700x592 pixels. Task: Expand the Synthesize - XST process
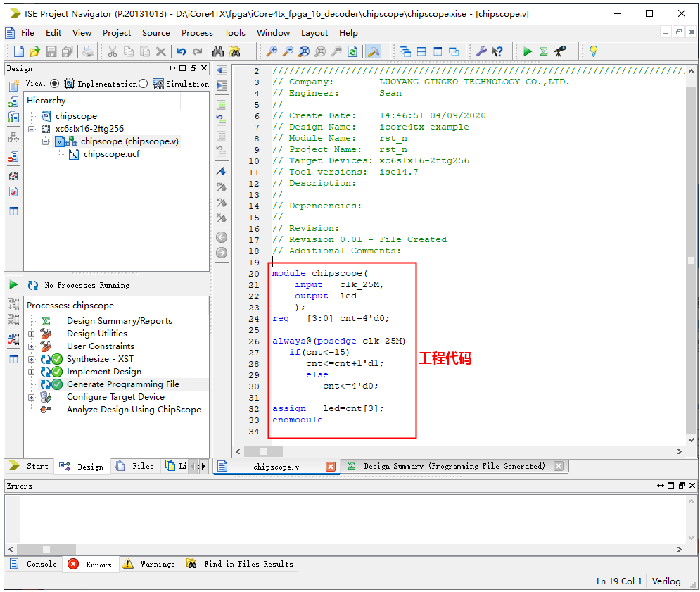pos(31,359)
